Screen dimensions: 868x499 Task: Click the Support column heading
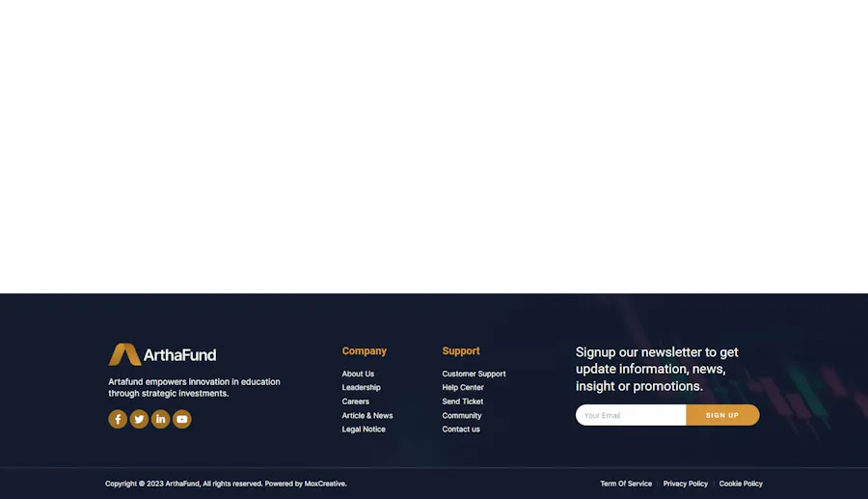click(461, 351)
